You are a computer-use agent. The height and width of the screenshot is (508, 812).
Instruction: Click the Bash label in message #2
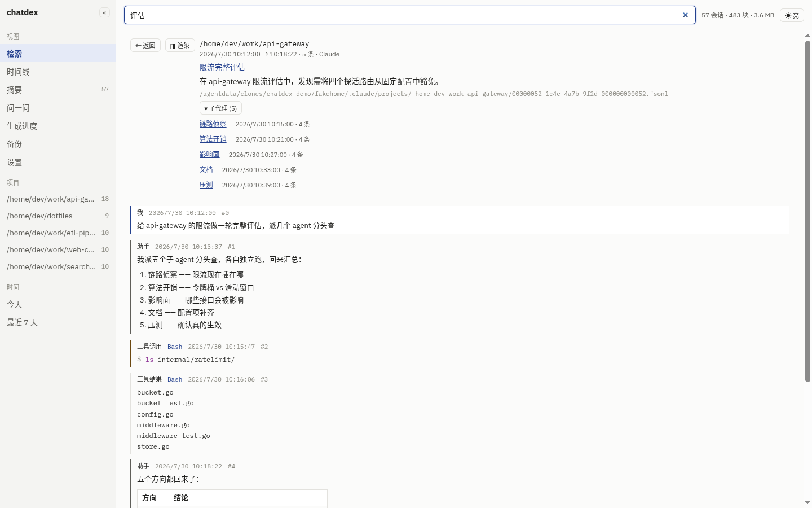coord(175,347)
